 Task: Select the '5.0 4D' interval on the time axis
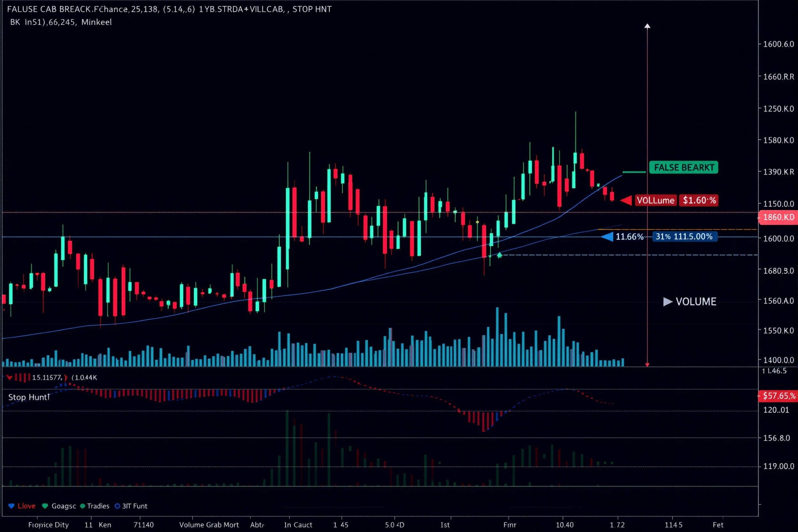point(395,525)
